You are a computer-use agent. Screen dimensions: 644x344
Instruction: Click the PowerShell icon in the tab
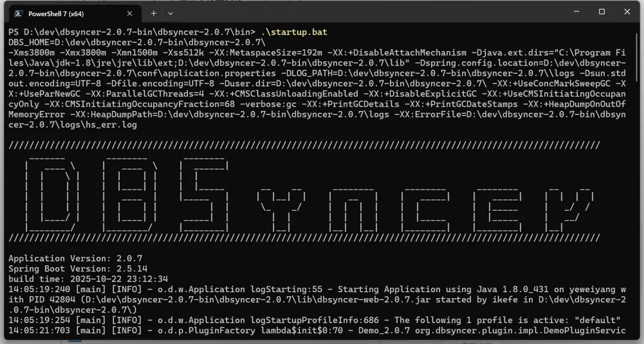(18, 14)
